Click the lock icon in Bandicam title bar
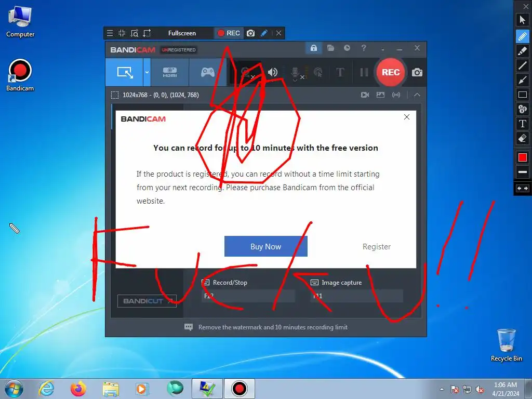This screenshot has height=399, width=532. (x=314, y=48)
